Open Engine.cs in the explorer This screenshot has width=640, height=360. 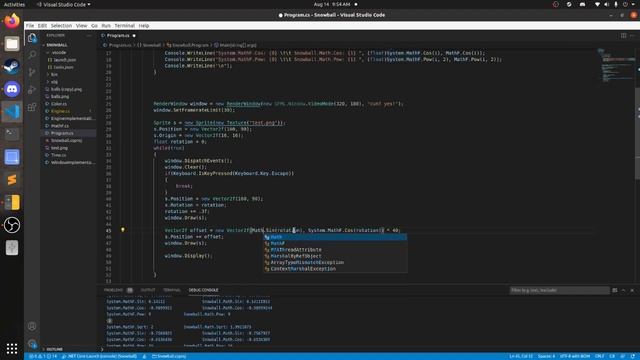[60, 111]
